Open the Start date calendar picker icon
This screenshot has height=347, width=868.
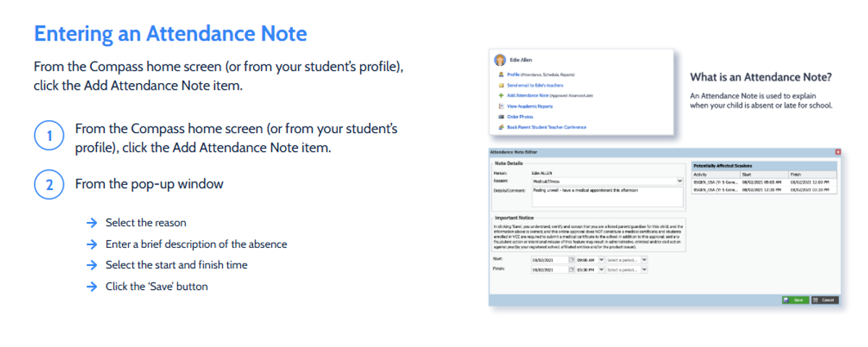(572, 260)
